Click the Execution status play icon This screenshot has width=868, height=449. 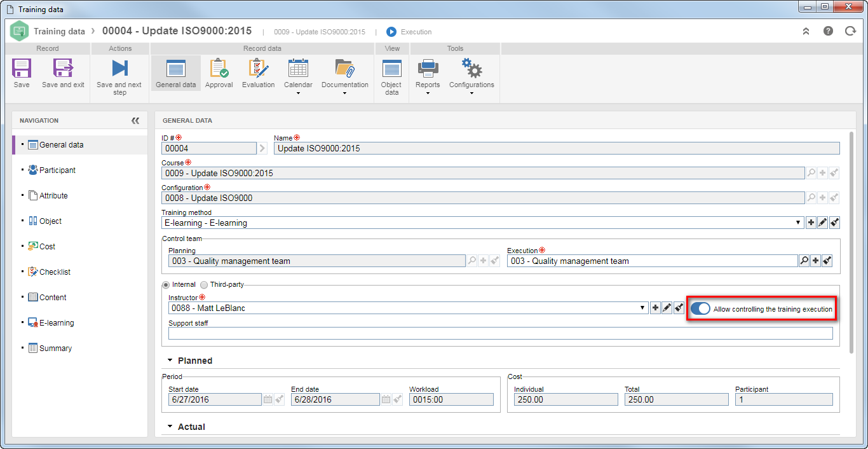(391, 31)
